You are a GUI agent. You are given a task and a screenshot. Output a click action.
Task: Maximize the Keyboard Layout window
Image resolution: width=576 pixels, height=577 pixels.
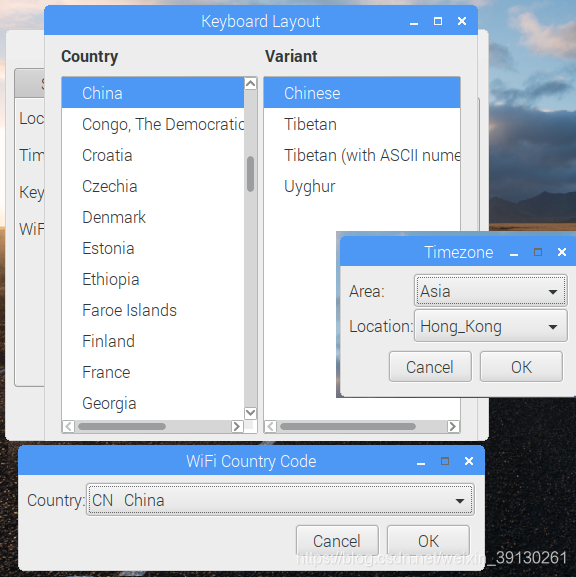438,21
